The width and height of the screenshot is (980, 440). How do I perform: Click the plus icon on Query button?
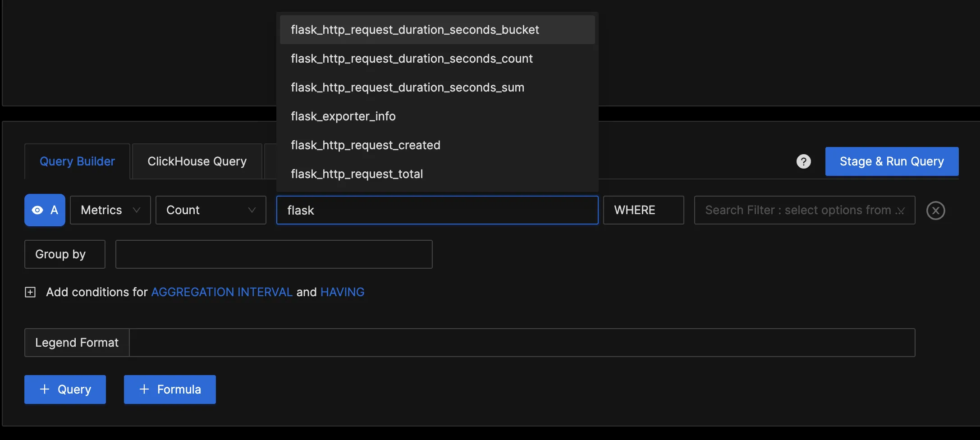[x=45, y=389]
